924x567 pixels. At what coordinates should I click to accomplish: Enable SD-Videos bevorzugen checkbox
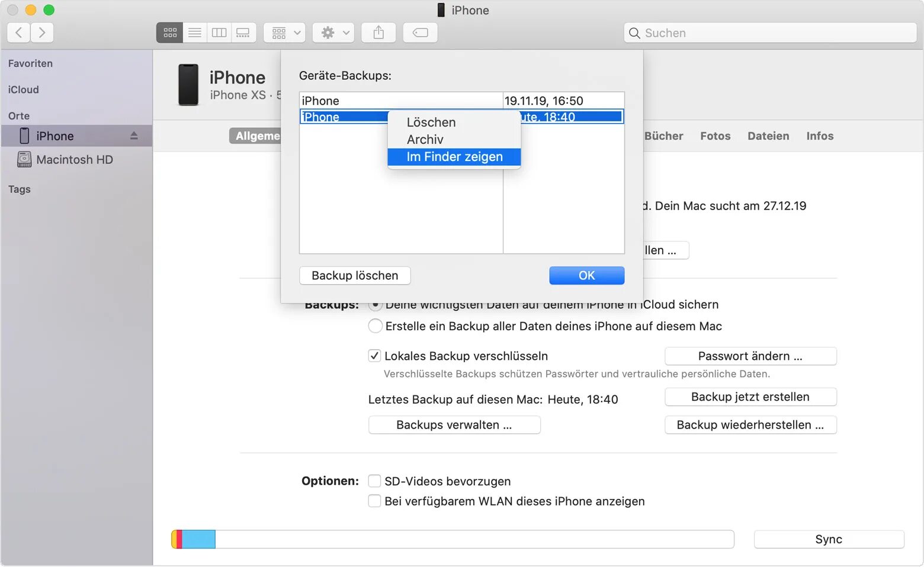374,481
